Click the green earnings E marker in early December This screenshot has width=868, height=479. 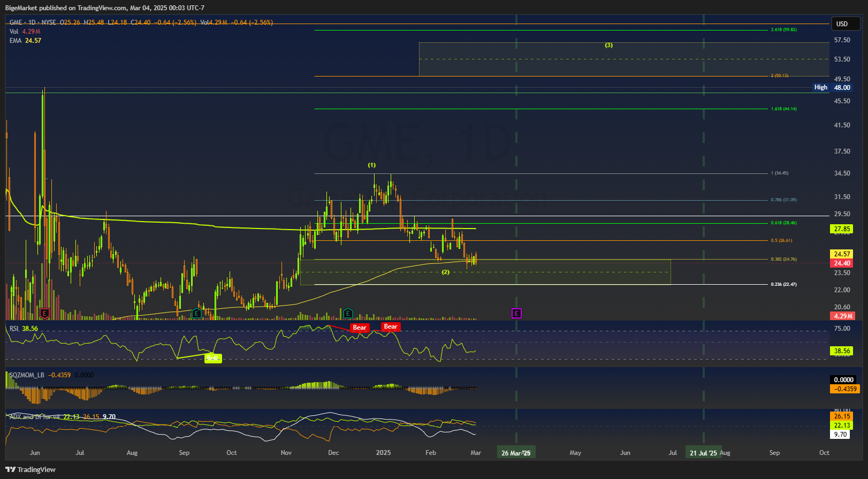point(348,313)
